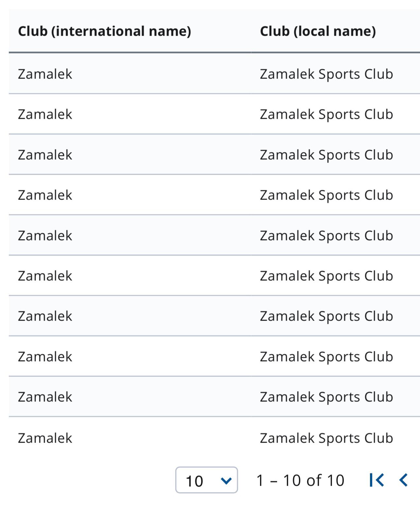Click "Zamalek Sports Club" in the third row
Image resolution: width=420 pixels, height=509 pixels.
point(326,155)
